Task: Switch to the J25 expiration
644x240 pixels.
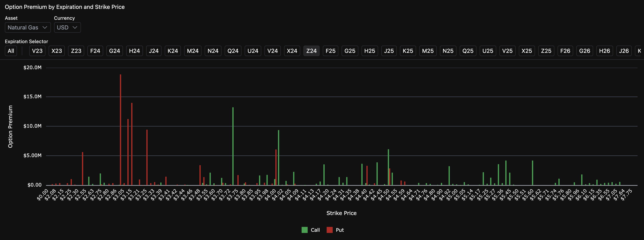Action: [x=389, y=51]
